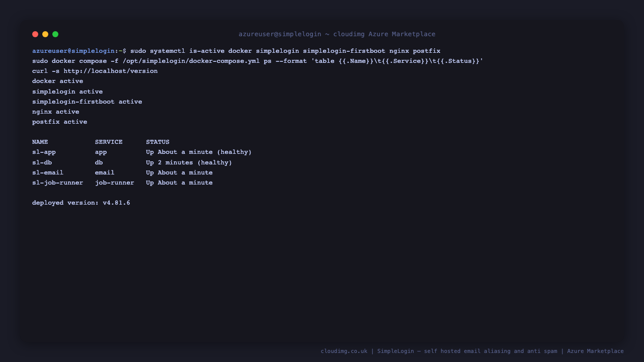
Task: Click the 'db' service cell
Action: tap(99, 162)
